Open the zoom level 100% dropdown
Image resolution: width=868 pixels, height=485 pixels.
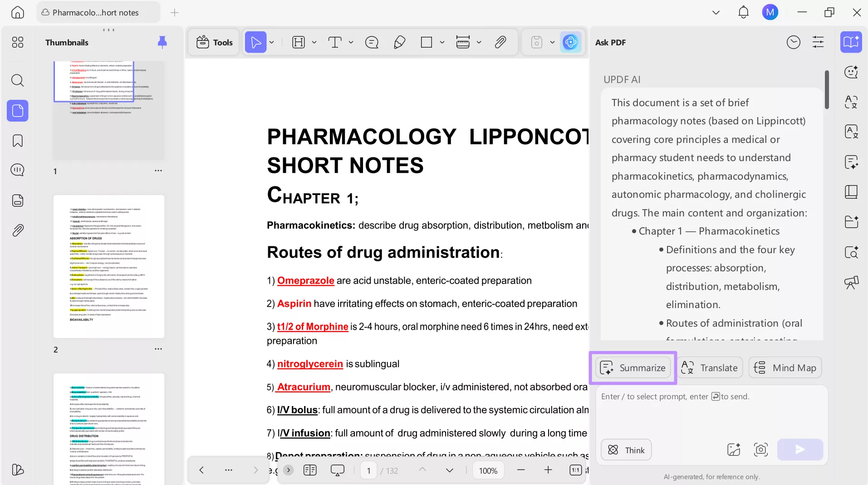click(x=488, y=470)
